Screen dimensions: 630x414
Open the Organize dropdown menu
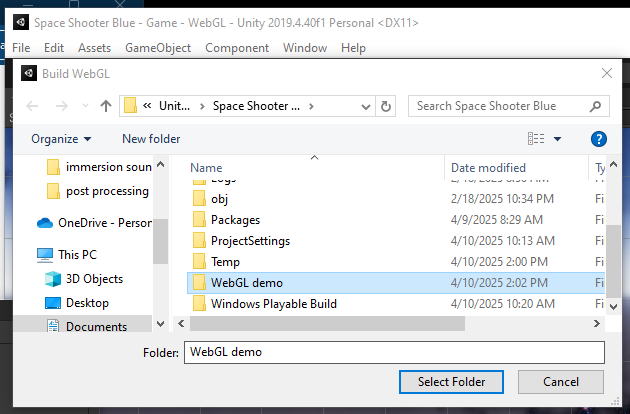[x=61, y=139]
